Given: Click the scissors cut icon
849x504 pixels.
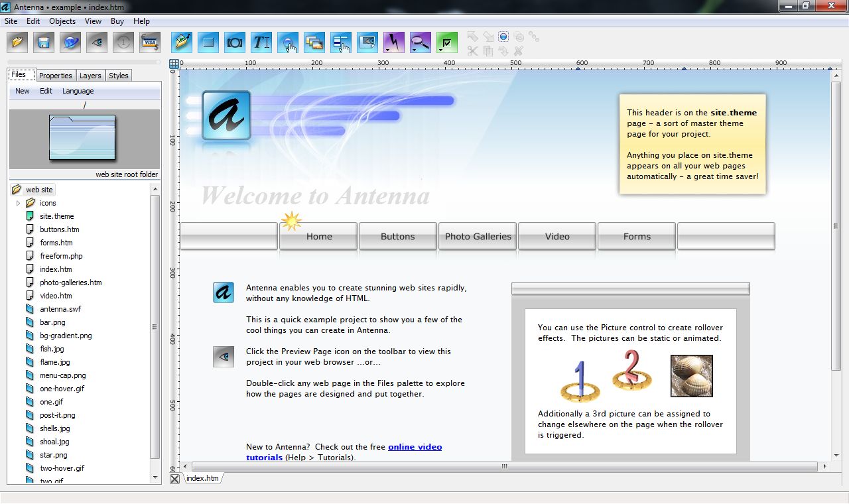Looking at the screenshot, I should point(472,50).
